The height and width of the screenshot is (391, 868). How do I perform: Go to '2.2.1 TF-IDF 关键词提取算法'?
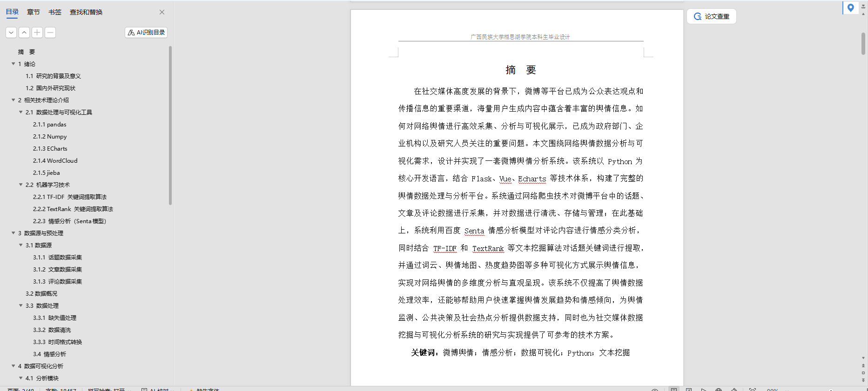pos(70,197)
